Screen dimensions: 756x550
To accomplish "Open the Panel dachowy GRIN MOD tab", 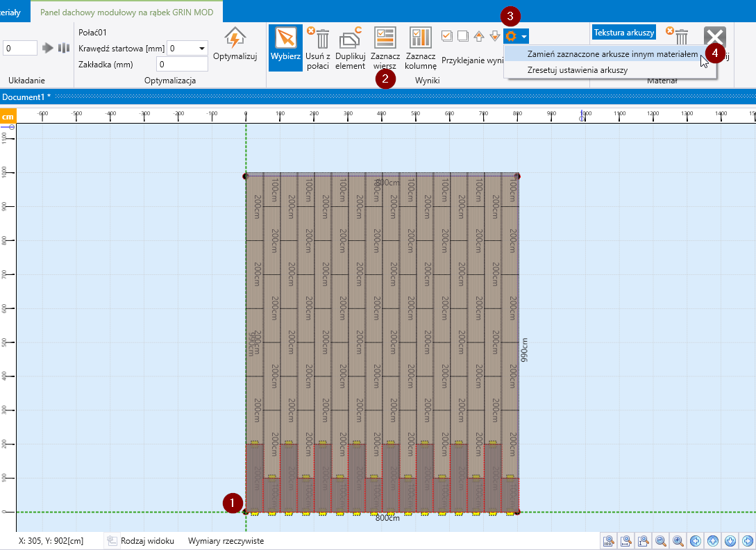I will (x=128, y=12).
